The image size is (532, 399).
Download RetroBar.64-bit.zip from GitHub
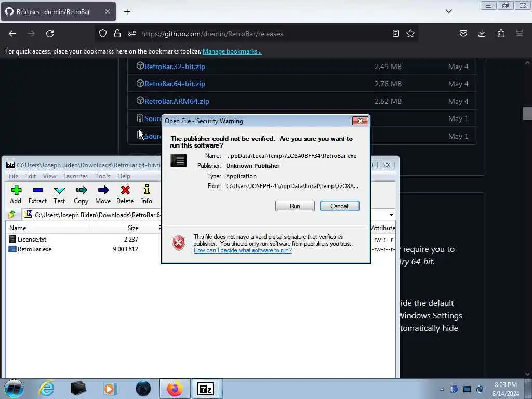point(175,84)
